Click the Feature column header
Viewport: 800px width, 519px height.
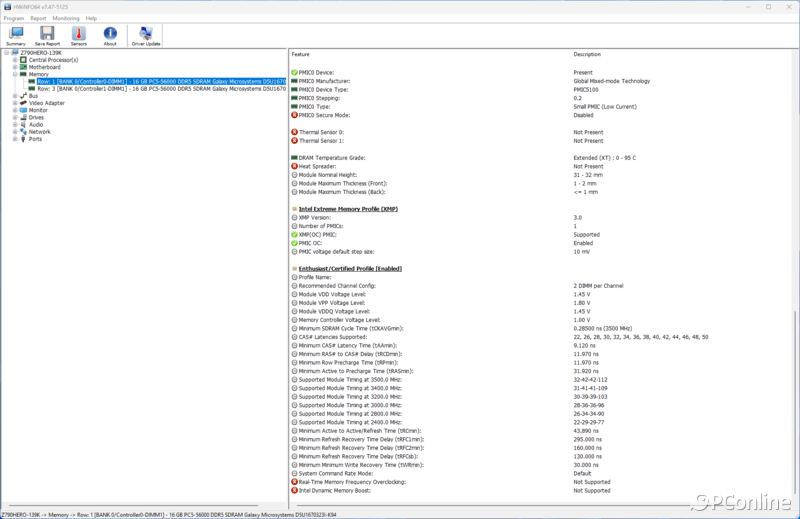(301, 54)
